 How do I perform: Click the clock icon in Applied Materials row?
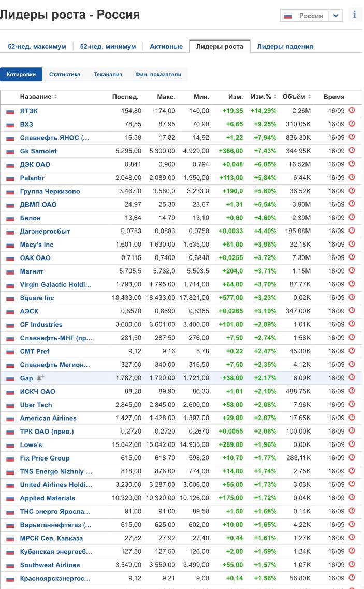coord(352,497)
